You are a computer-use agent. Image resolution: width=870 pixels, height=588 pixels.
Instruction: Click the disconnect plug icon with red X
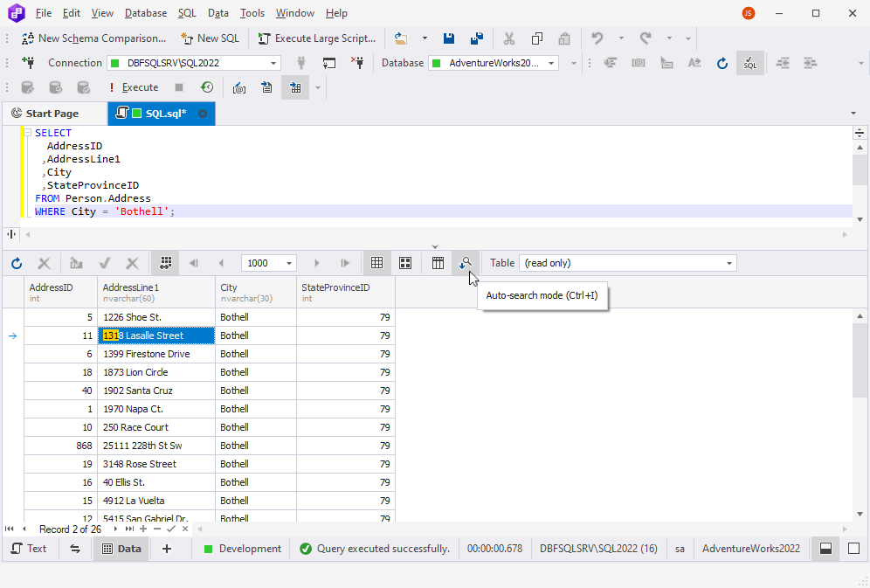(x=357, y=63)
